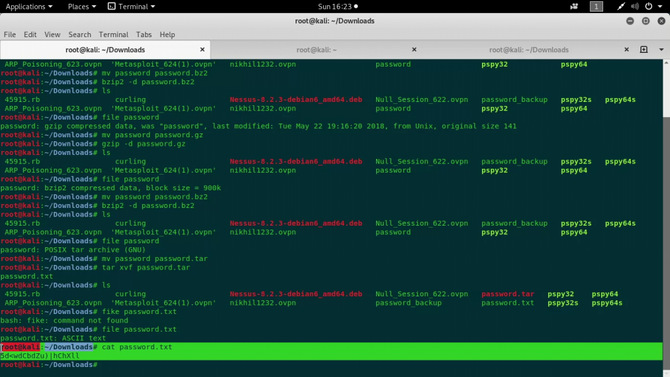Open the Places menu in top bar
This screenshot has height=377, width=670.
coord(82,6)
